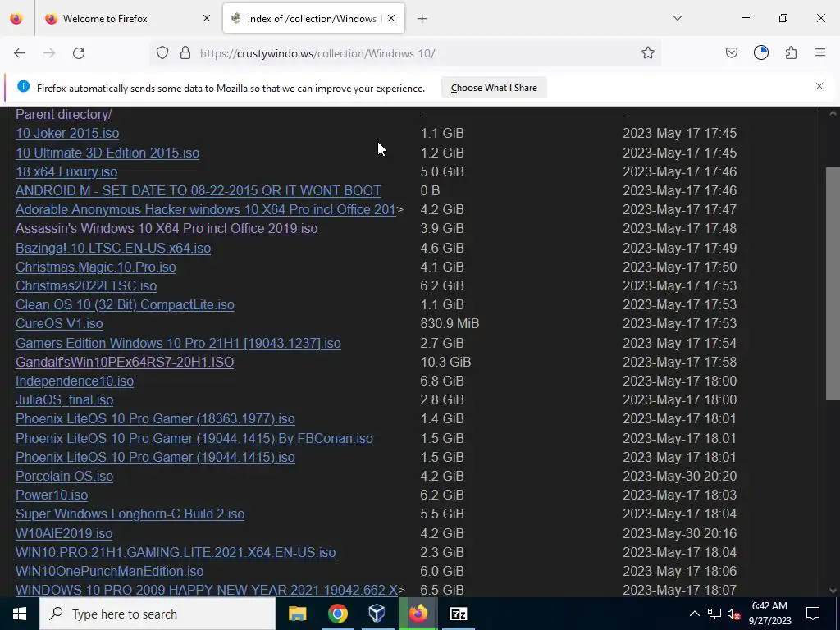Image resolution: width=840 pixels, height=630 pixels.
Task: Click the site security padlock icon
Action: point(185,53)
